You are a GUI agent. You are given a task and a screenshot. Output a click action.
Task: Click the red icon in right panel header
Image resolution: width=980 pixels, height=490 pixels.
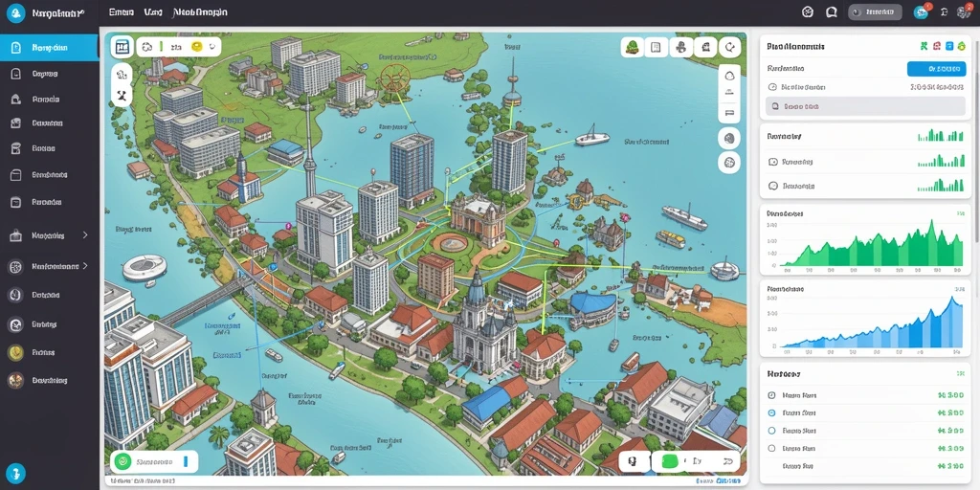[936, 46]
